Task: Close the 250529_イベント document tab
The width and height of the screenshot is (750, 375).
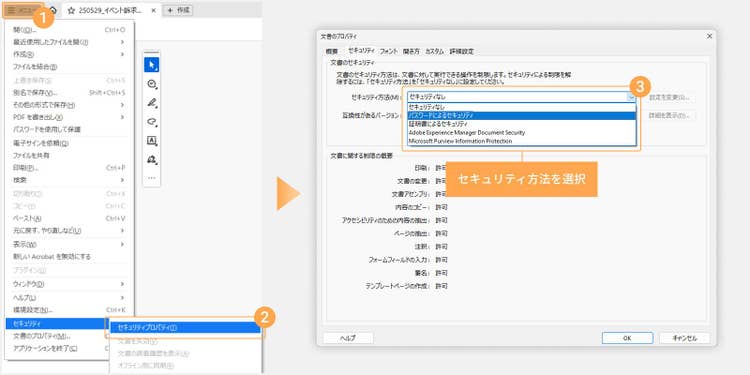Action: click(x=153, y=10)
